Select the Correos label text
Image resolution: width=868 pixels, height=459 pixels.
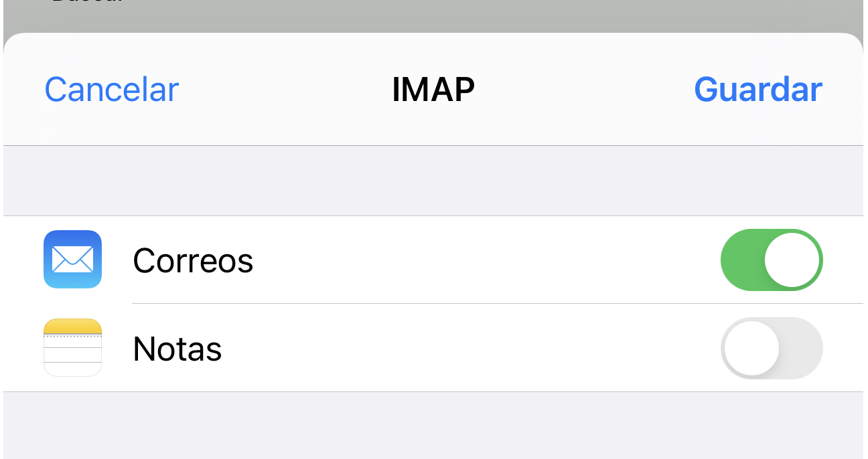[x=193, y=261]
